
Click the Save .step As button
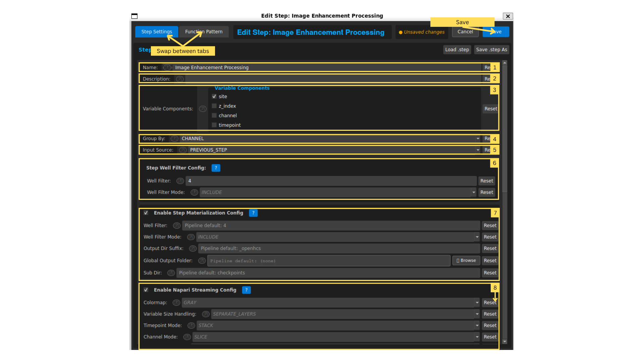[x=491, y=50]
